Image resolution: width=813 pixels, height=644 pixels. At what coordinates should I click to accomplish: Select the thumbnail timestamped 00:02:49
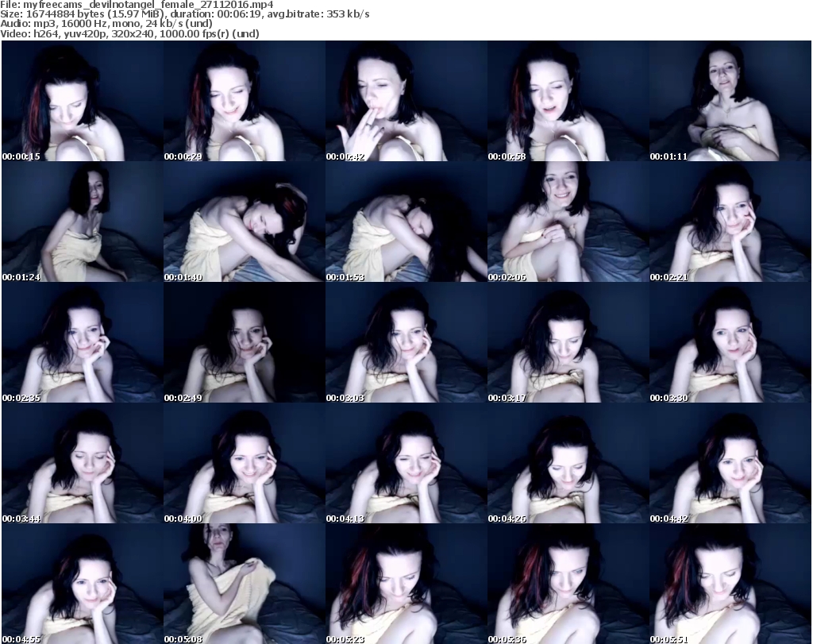[245, 342]
